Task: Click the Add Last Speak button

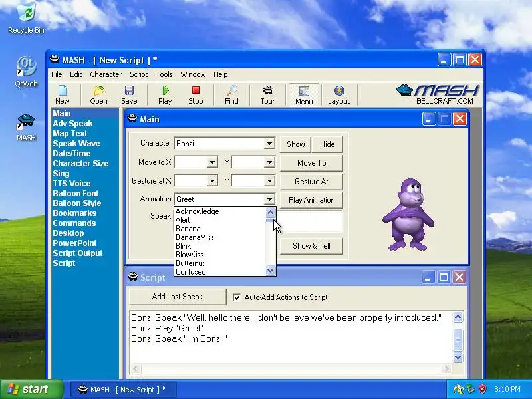Action: click(178, 297)
